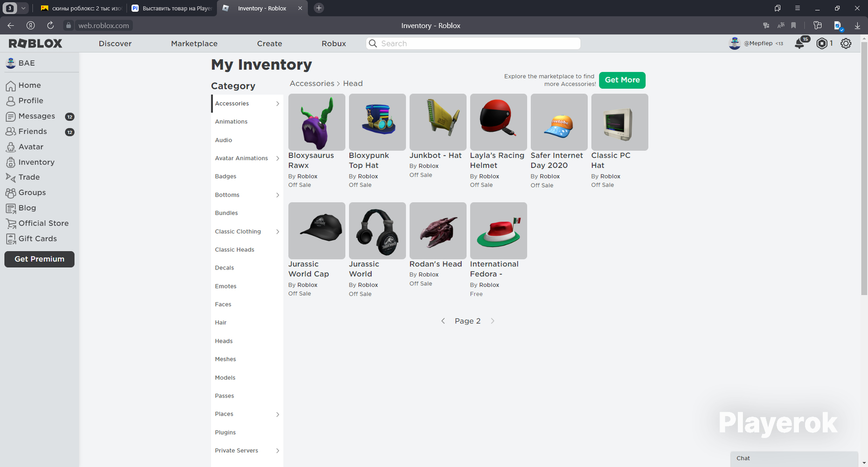This screenshot has width=868, height=467.
Task: Open Layla's Racing Helmet title link
Action: [x=497, y=161]
